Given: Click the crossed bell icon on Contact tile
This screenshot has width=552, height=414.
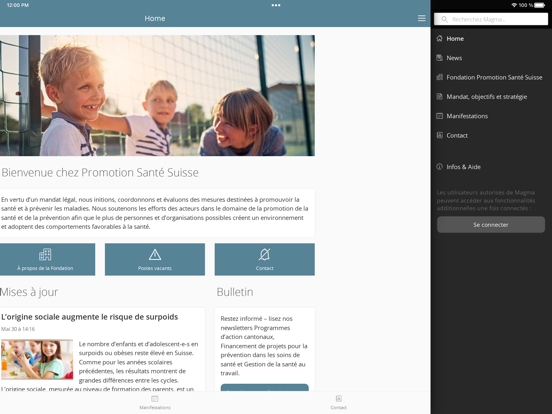Looking at the screenshot, I should tap(265, 254).
